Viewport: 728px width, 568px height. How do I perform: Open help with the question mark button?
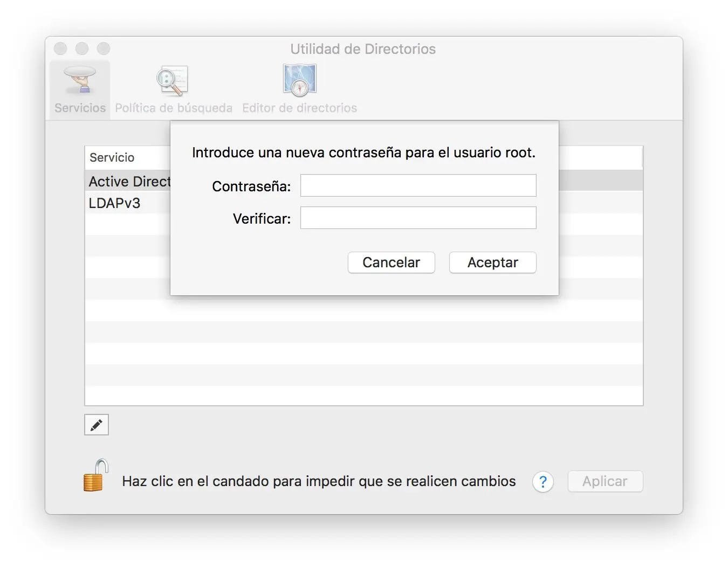point(543,481)
